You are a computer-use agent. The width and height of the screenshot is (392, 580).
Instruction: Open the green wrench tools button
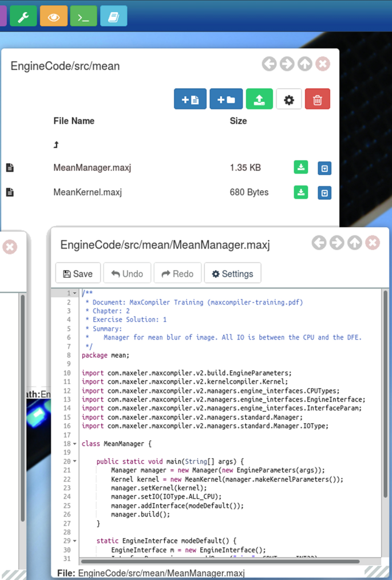pyautogui.click(x=23, y=16)
